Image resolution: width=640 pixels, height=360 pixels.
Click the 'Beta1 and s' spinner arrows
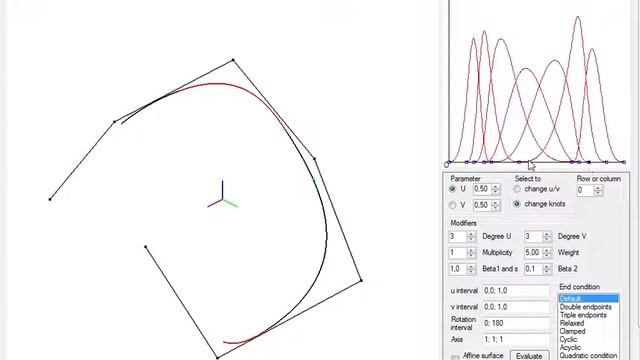click(x=471, y=269)
